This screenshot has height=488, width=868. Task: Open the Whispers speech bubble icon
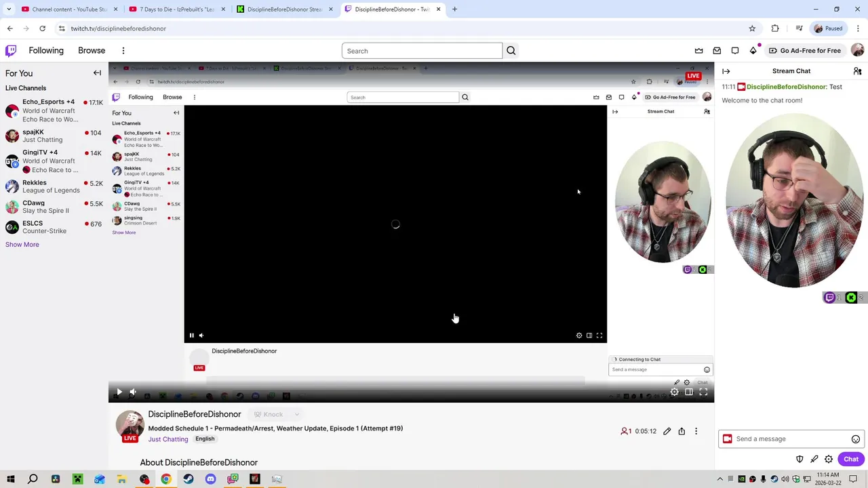coord(735,51)
